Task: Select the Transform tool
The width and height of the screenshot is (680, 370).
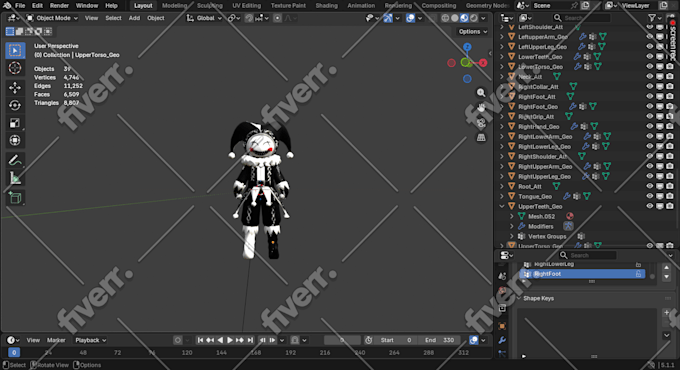Action: pyautogui.click(x=15, y=141)
